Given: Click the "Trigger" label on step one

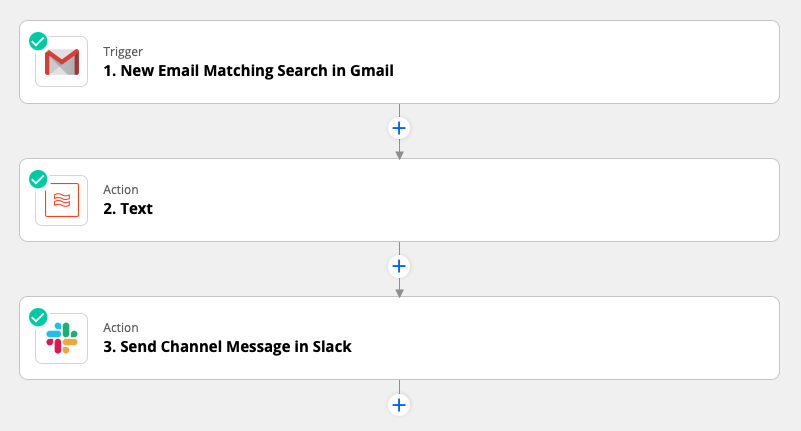Looking at the screenshot, I should tap(123, 51).
